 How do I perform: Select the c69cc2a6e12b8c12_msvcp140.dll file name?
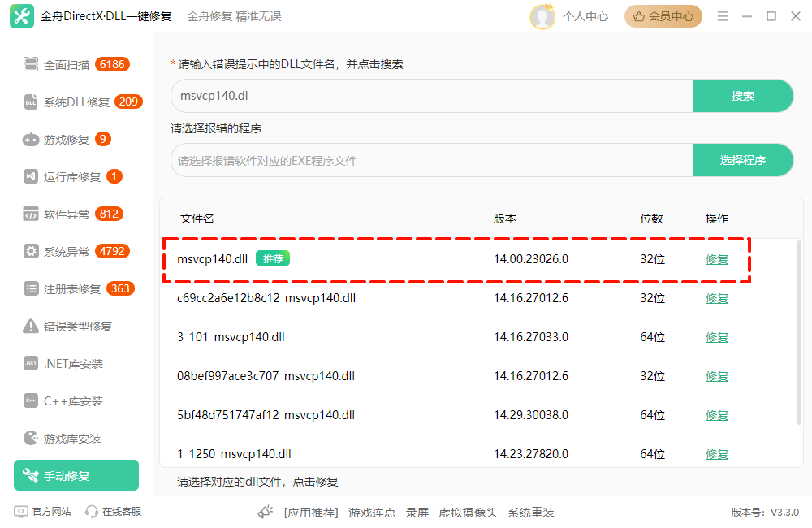click(266, 298)
